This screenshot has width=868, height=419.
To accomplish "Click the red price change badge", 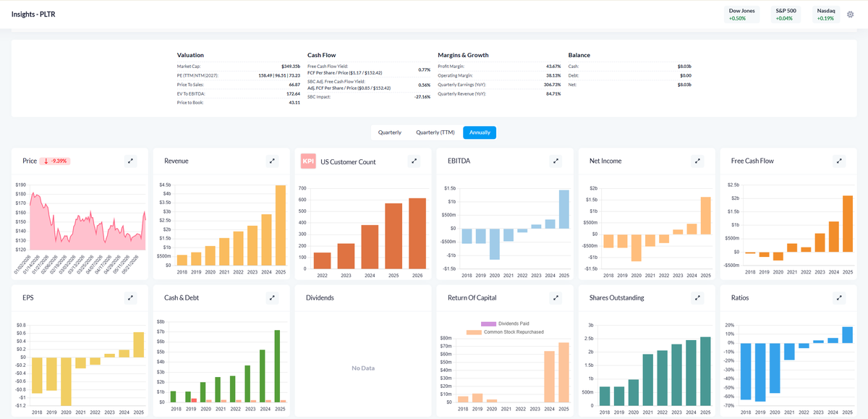I will (54, 161).
